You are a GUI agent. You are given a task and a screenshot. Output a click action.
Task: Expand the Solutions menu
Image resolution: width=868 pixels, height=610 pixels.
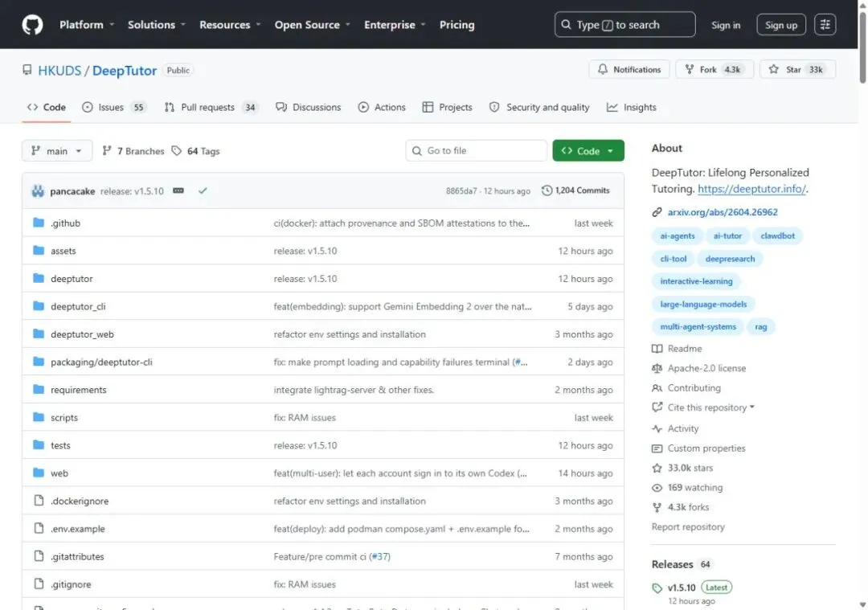[156, 25]
